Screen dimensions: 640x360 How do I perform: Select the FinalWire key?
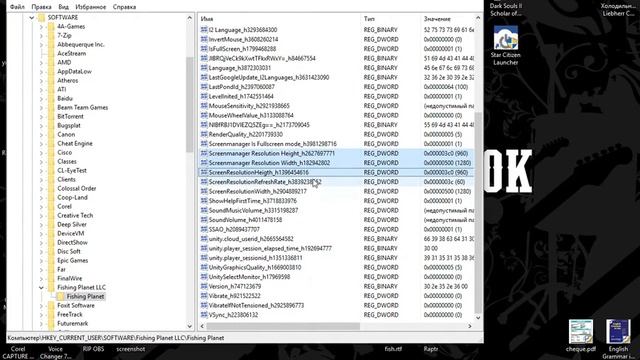pyautogui.click(x=69, y=278)
